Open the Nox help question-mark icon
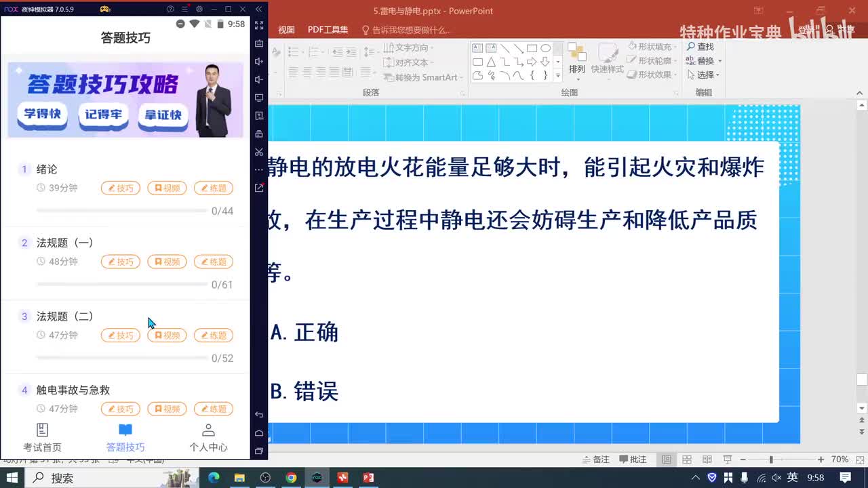 [170, 9]
